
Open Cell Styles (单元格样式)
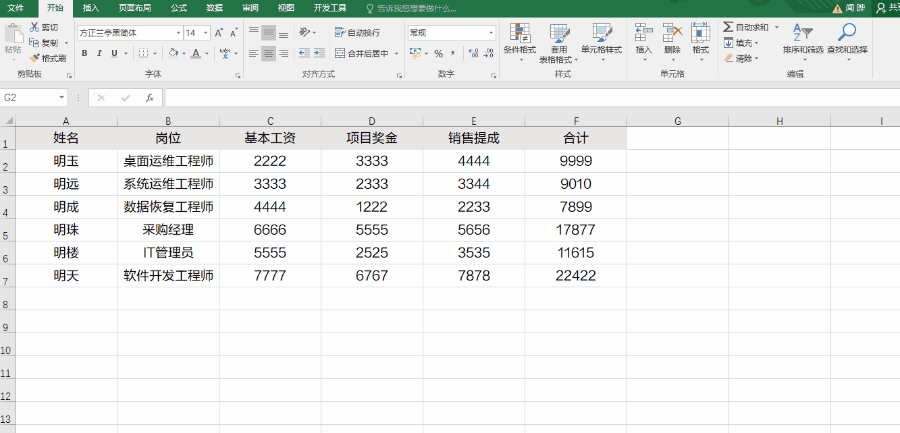pyautogui.click(x=602, y=43)
